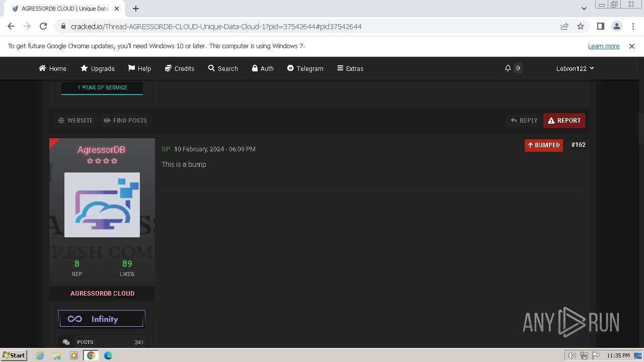The height and width of the screenshot is (362, 644).
Task: Open the tab search dropdown
Action: [584, 9]
